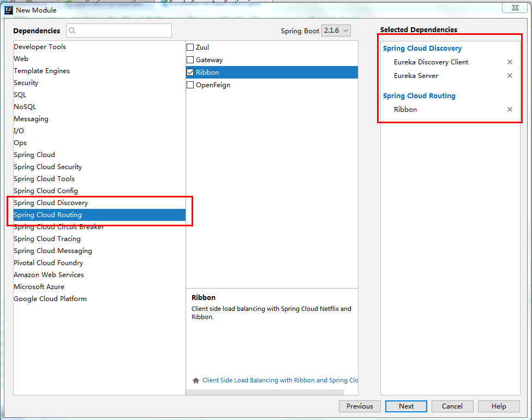532x420 pixels.
Task: Uncheck the Ribbon checkbox
Action: point(190,73)
